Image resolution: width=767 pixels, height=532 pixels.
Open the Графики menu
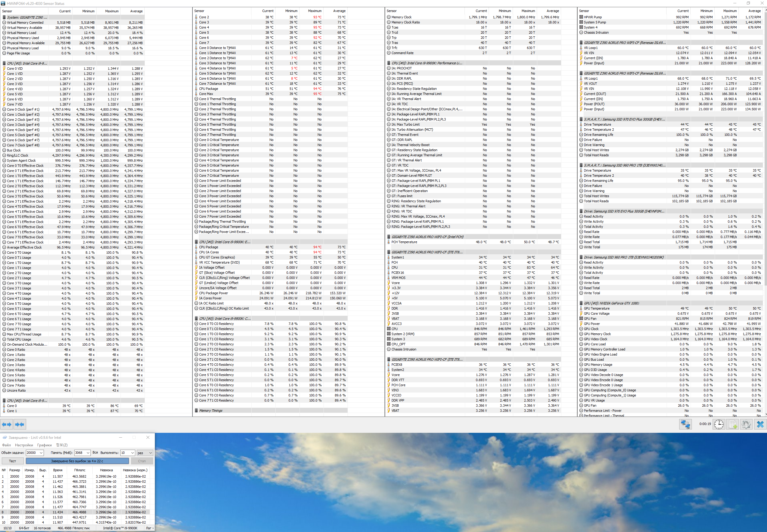coord(44,445)
